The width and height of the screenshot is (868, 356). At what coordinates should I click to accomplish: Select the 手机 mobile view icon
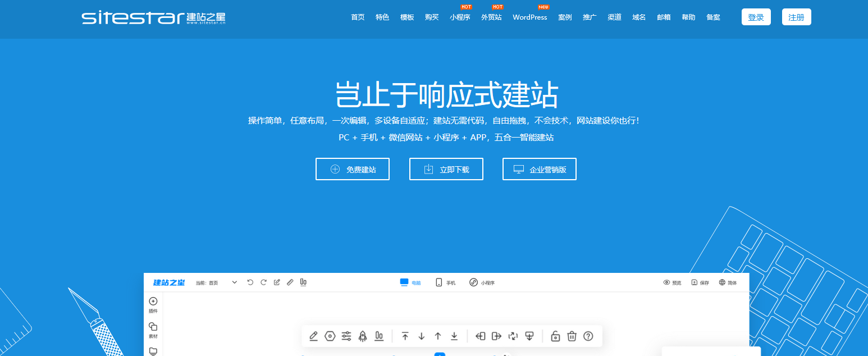pos(439,282)
